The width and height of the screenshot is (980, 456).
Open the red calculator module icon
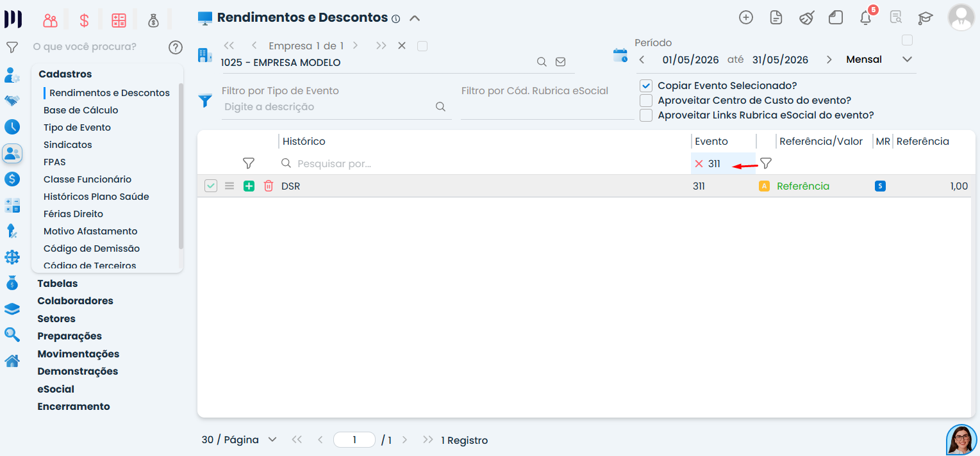(x=119, y=20)
